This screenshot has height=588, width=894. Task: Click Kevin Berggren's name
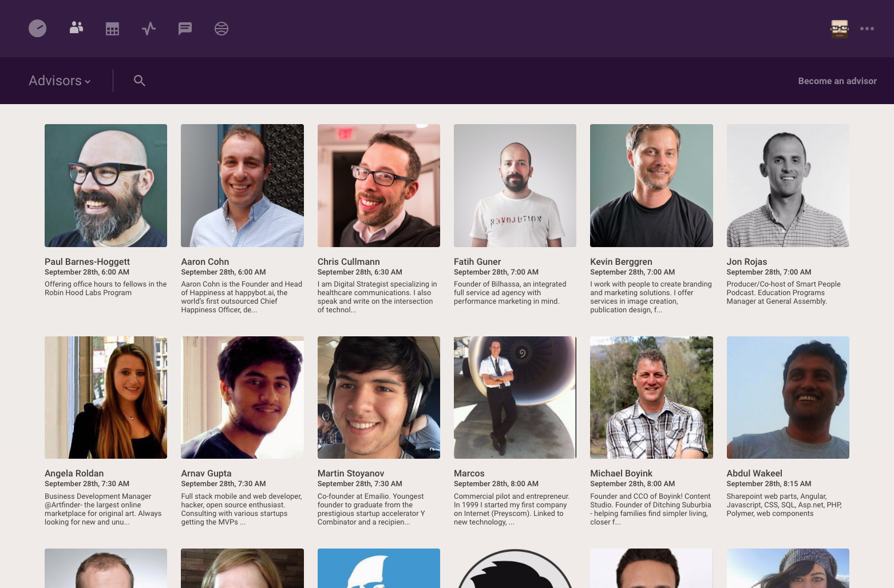click(621, 261)
